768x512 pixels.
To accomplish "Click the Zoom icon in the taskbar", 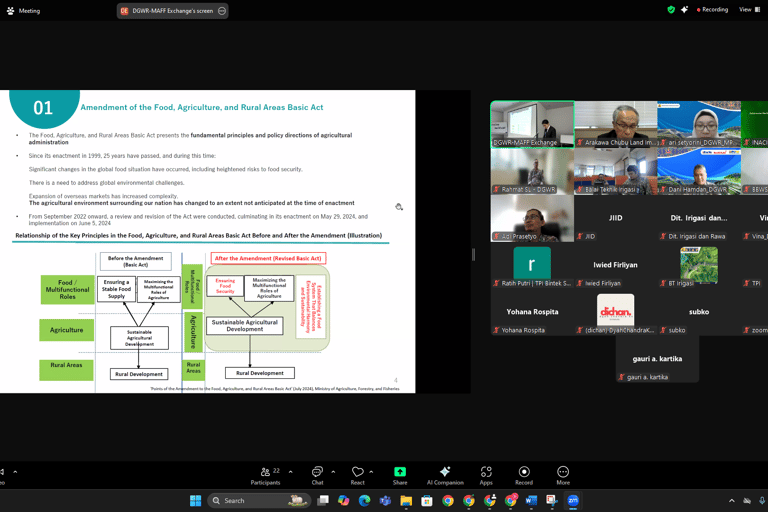I will 573,500.
